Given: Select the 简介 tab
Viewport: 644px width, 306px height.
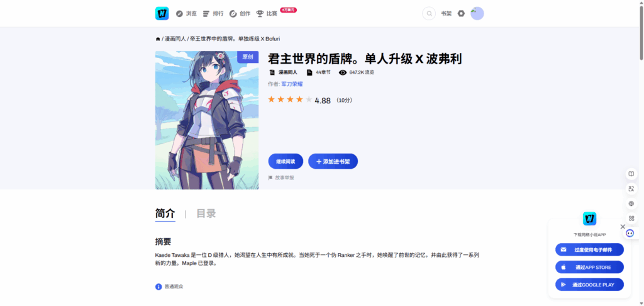Looking at the screenshot, I should click(x=165, y=213).
